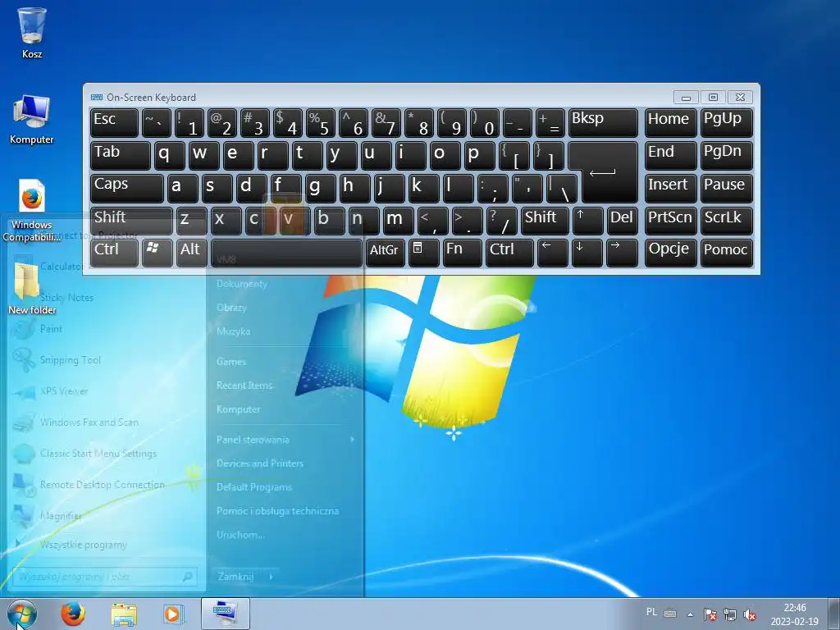The image size is (840, 630).
Task: Toggle the left Shift key
Action: (x=130, y=221)
